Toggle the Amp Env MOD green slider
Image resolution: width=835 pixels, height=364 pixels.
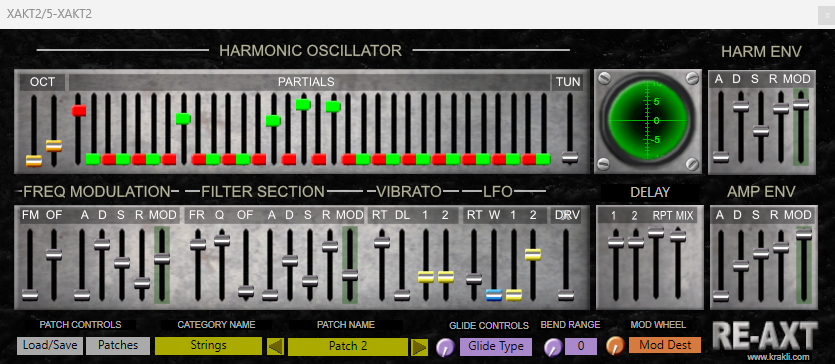pyautogui.click(x=803, y=234)
